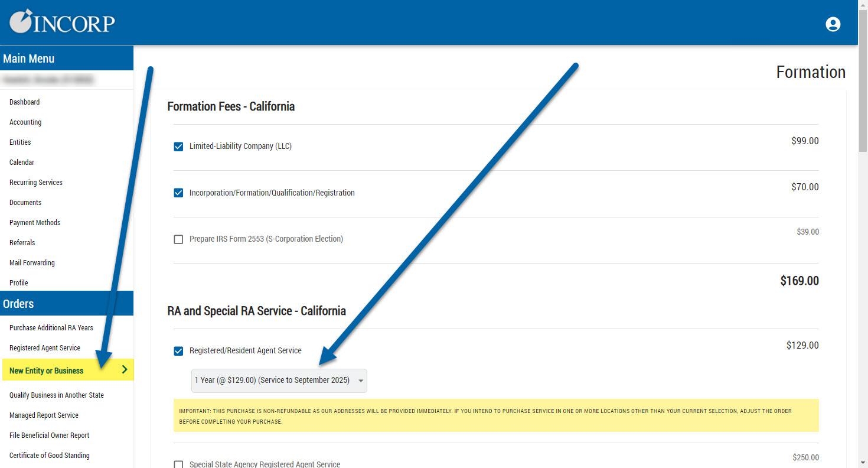Open the user account profile icon
Screen dimensions: 868x468
[x=833, y=24]
